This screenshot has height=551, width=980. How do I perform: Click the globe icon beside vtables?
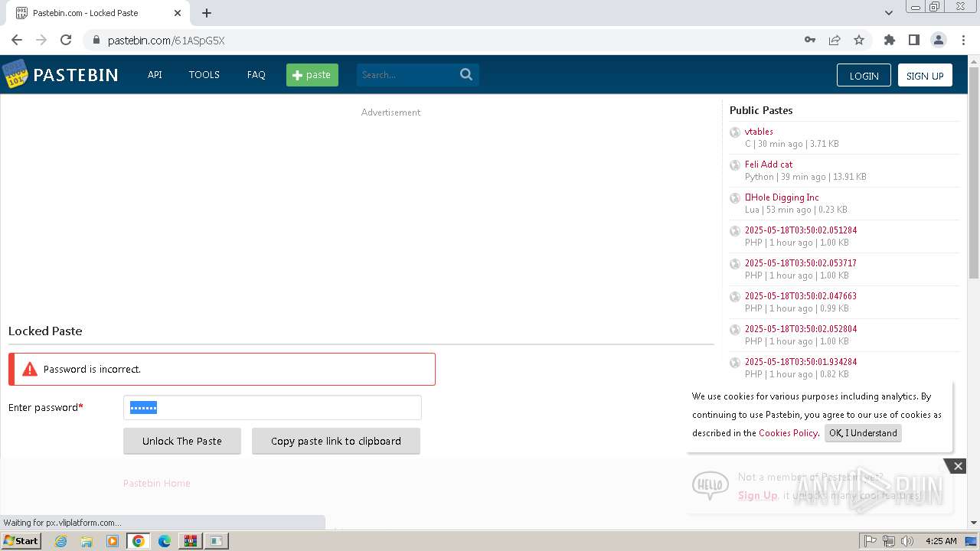coord(735,132)
